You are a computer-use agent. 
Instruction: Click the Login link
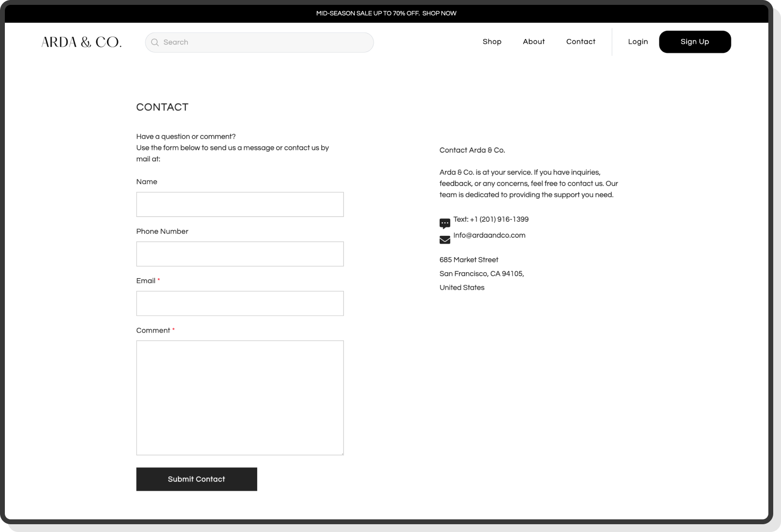(638, 42)
